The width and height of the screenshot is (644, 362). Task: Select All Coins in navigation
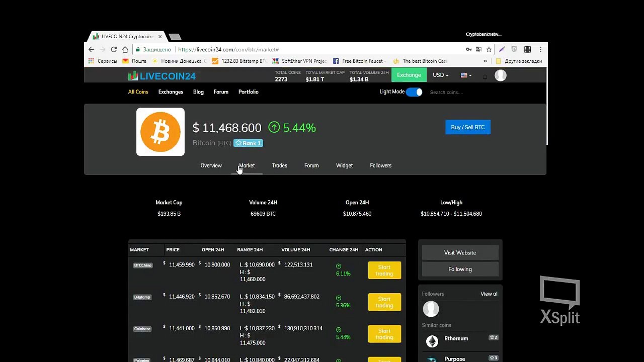[138, 92]
